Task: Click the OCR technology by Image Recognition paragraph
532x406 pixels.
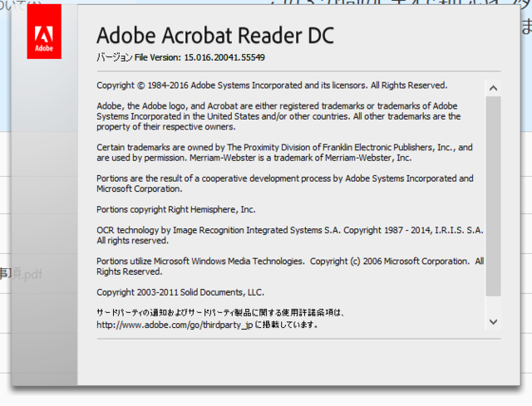Action: 290,236
